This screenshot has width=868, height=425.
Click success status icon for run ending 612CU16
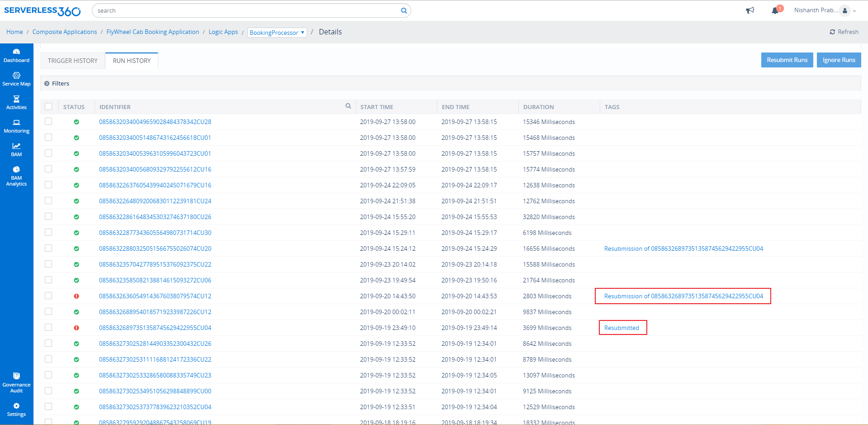click(x=76, y=169)
